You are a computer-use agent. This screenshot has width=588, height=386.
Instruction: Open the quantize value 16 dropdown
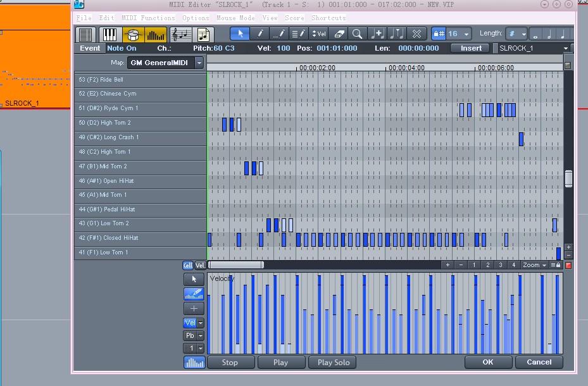tap(466, 34)
